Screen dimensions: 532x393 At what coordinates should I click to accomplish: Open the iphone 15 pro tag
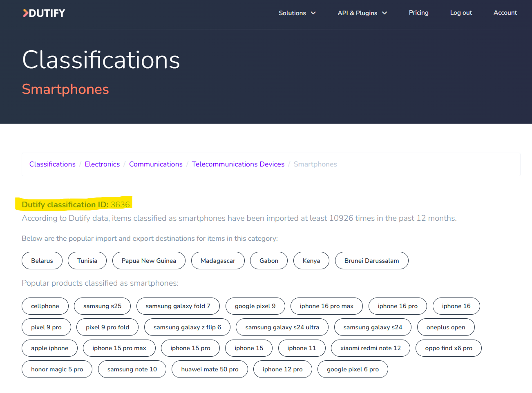[190, 348]
